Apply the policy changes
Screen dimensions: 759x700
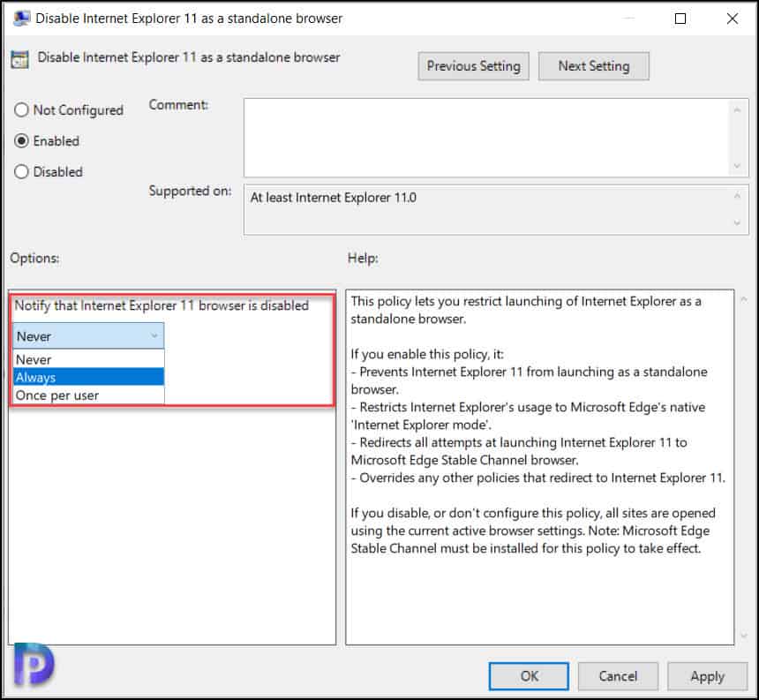707,676
